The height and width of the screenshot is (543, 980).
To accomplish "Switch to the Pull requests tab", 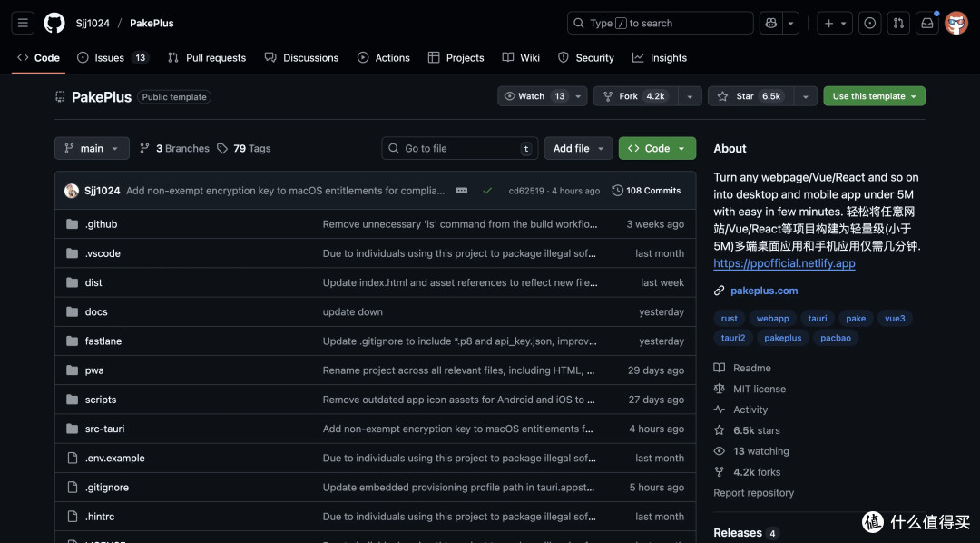I will coord(207,57).
